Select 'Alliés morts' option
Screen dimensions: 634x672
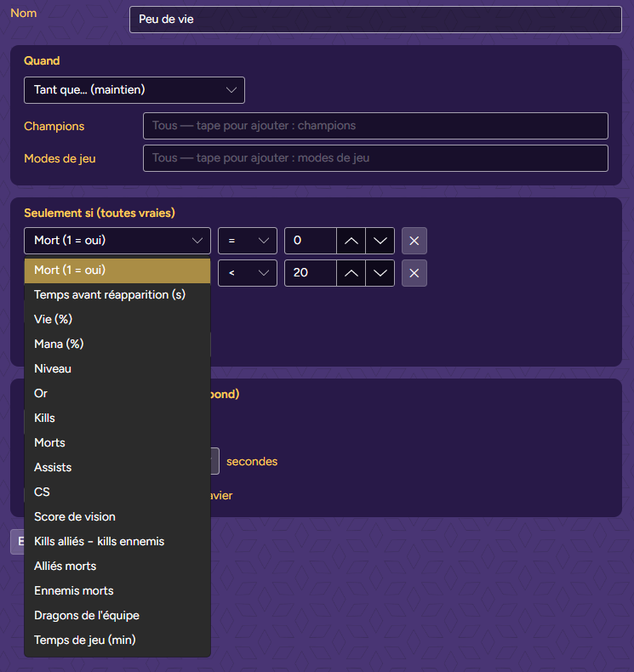point(117,567)
